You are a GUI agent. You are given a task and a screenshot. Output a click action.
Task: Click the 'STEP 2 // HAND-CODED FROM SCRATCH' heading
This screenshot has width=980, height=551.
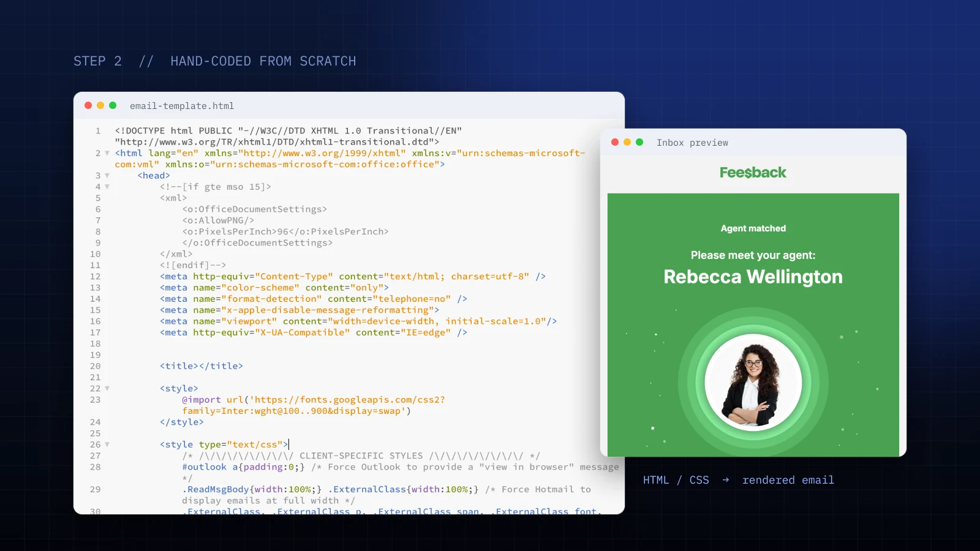click(215, 61)
